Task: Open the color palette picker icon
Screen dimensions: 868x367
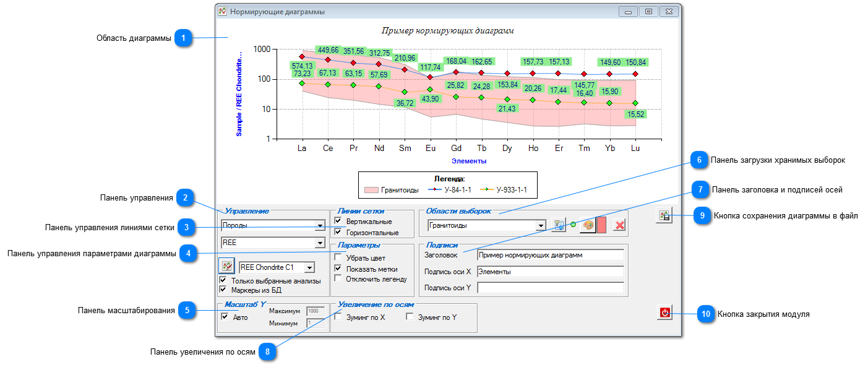Action: (588, 225)
